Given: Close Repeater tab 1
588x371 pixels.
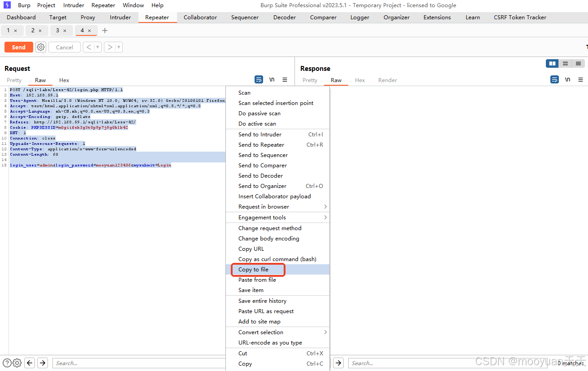Looking at the screenshot, I should click(15, 31).
